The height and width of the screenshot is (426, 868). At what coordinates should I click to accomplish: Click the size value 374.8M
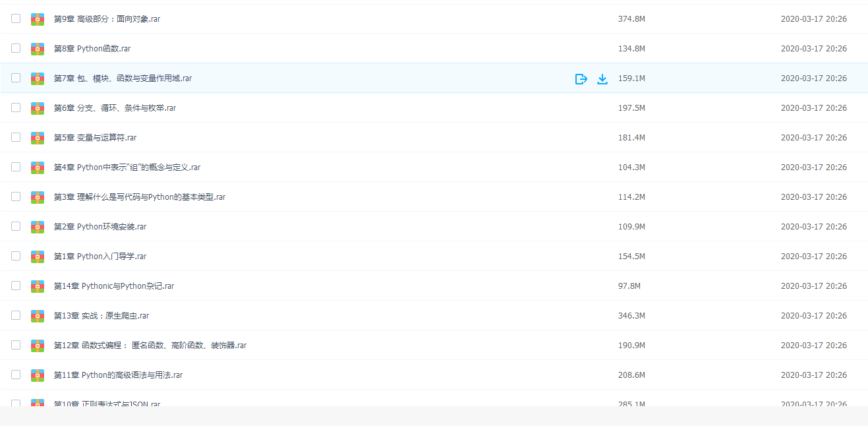pyautogui.click(x=631, y=19)
